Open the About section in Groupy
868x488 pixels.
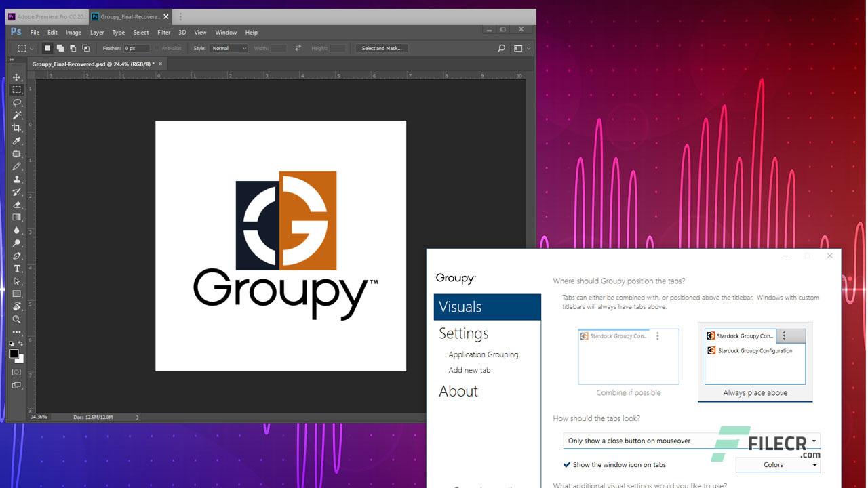tap(458, 391)
